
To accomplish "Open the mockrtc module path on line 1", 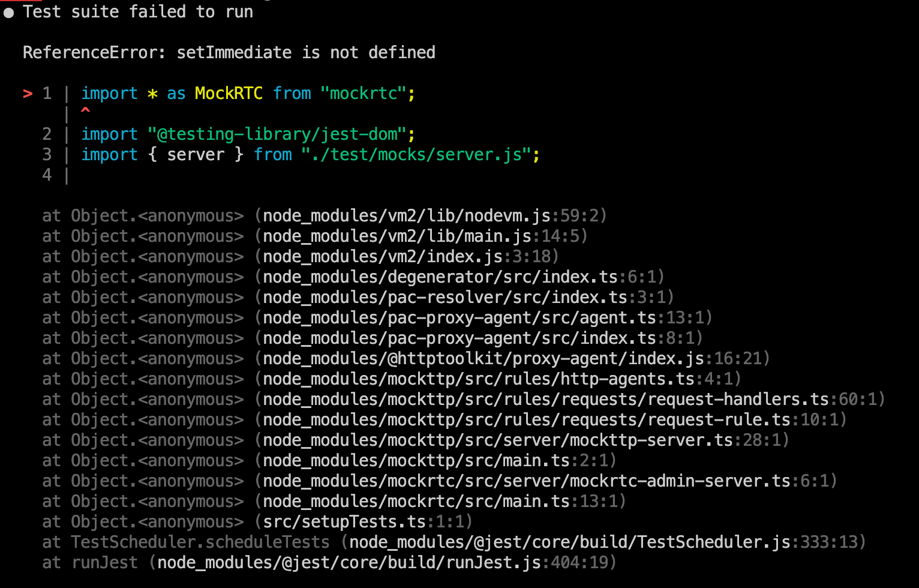I will pos(366,93).
